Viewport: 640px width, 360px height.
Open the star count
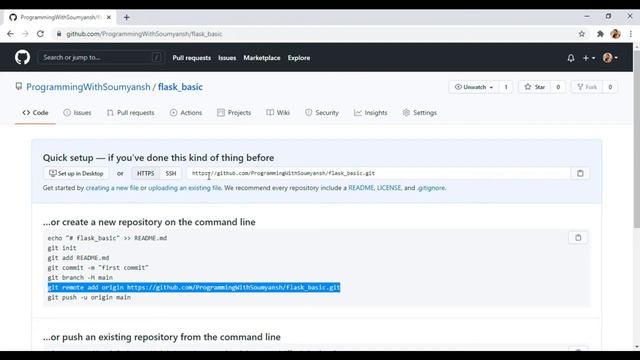click(x=558, y=87)
